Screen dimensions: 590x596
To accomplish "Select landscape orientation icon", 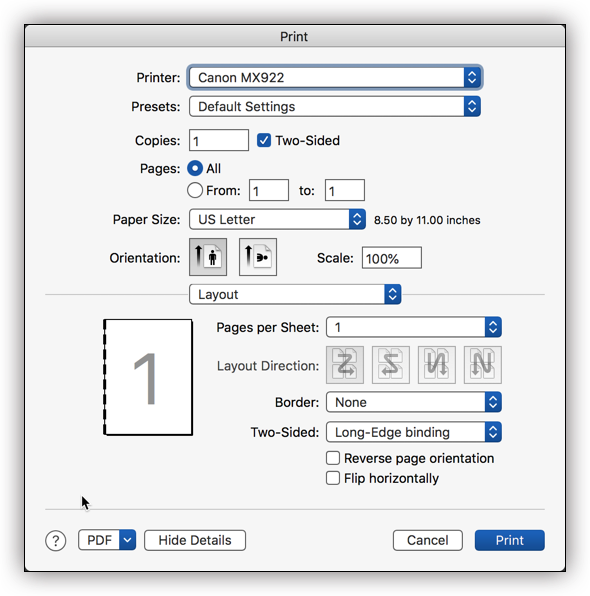I will tap(258, 257).
